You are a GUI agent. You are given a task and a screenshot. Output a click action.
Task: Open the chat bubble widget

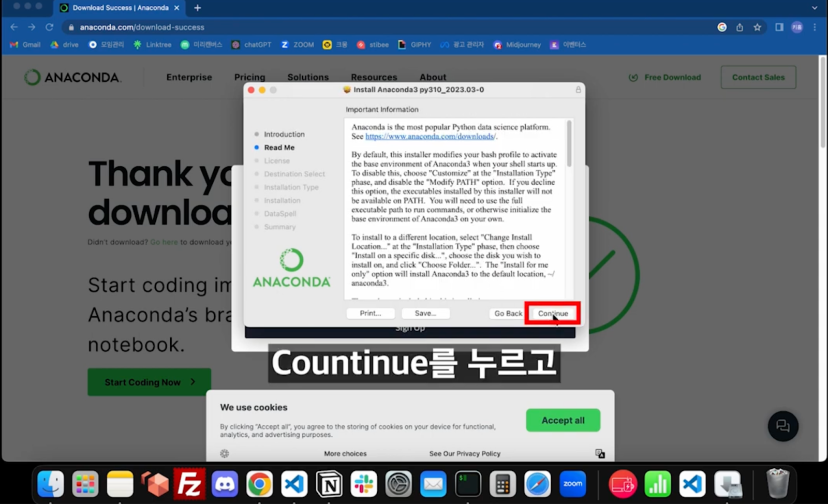click(x=782, y=426)
